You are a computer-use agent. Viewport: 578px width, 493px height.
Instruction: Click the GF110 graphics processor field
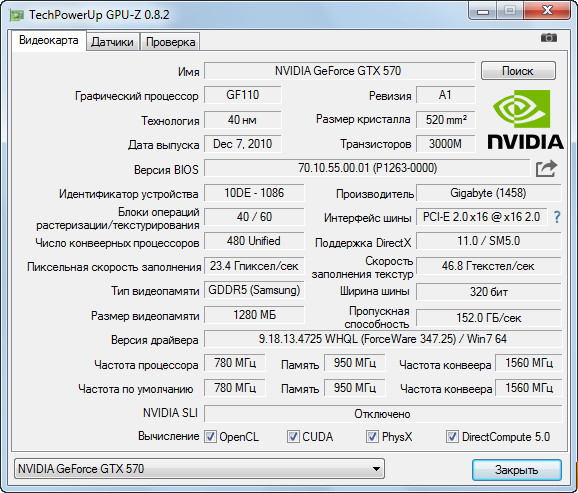click(x=243, y=95)
